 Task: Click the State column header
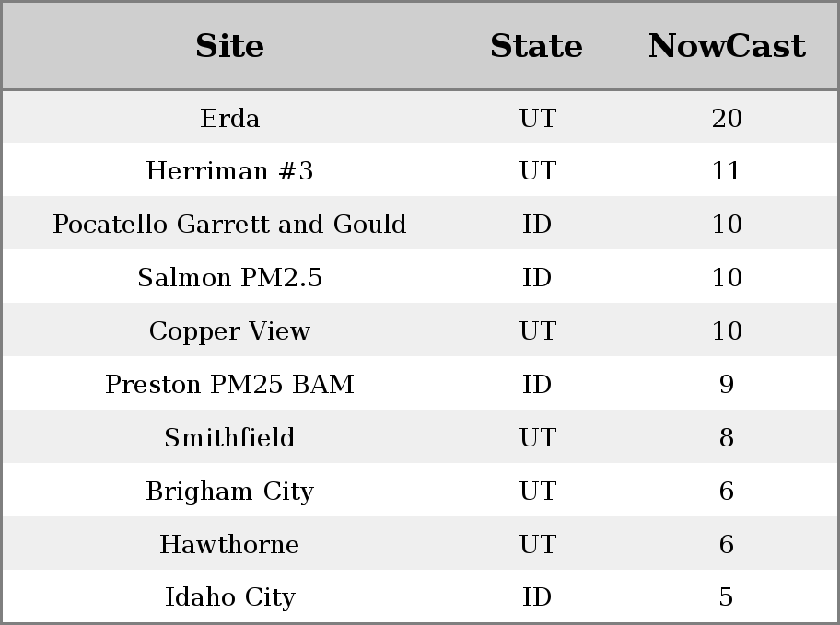point(536,45)
